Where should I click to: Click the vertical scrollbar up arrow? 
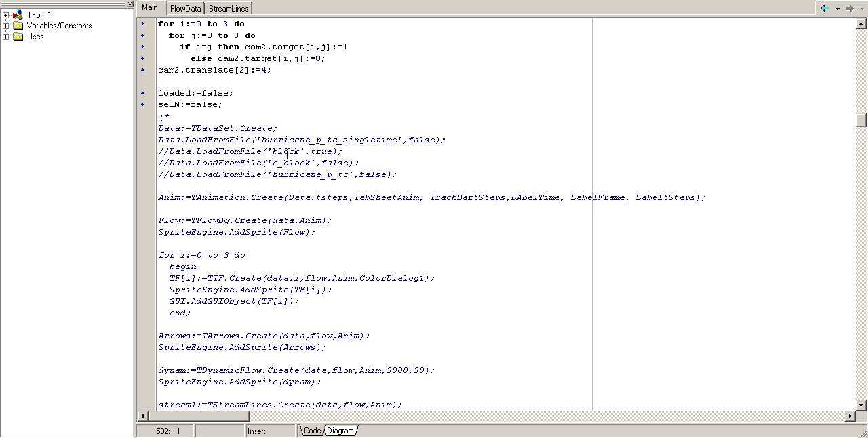(x=861, y=23)
